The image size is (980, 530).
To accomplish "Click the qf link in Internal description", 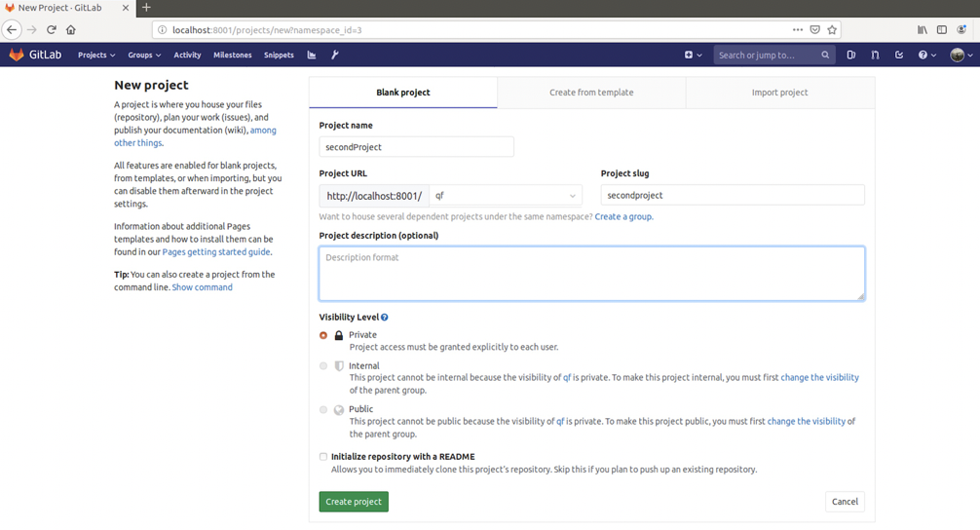I will (567, 377).
